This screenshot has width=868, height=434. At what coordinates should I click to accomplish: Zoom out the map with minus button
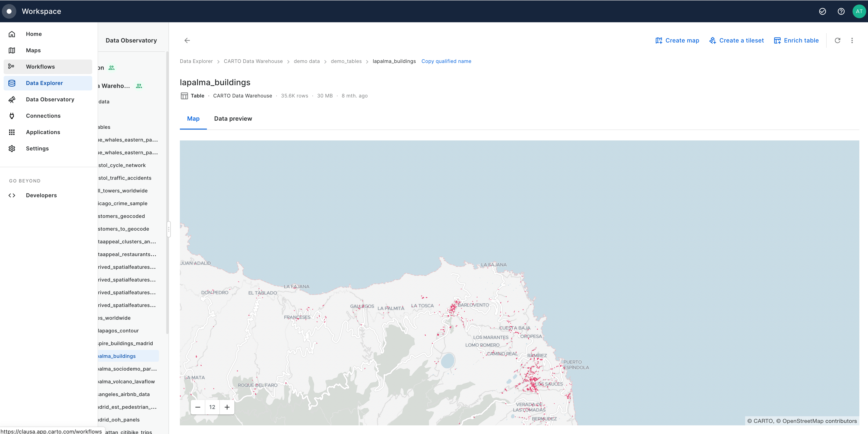click(198, 407)
